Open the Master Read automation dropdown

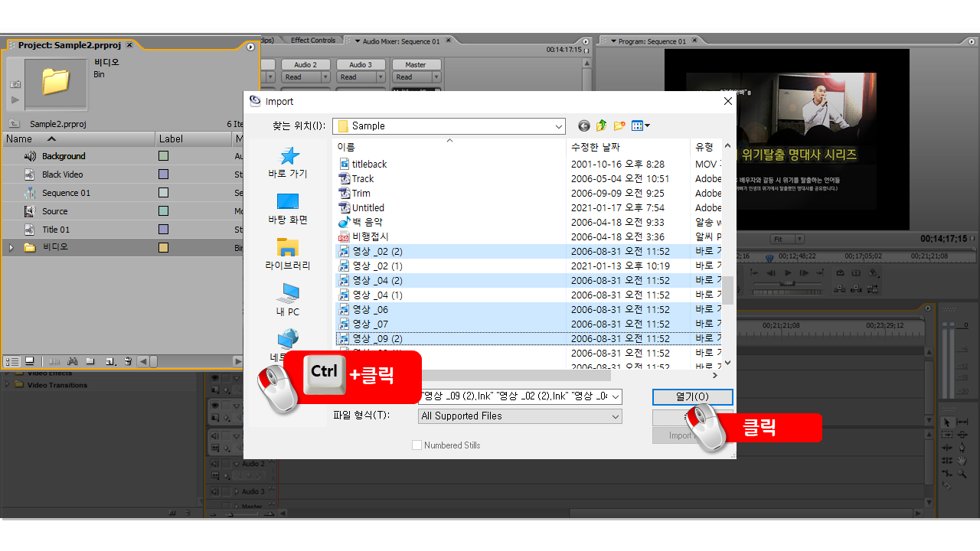(x=436, y=77)
